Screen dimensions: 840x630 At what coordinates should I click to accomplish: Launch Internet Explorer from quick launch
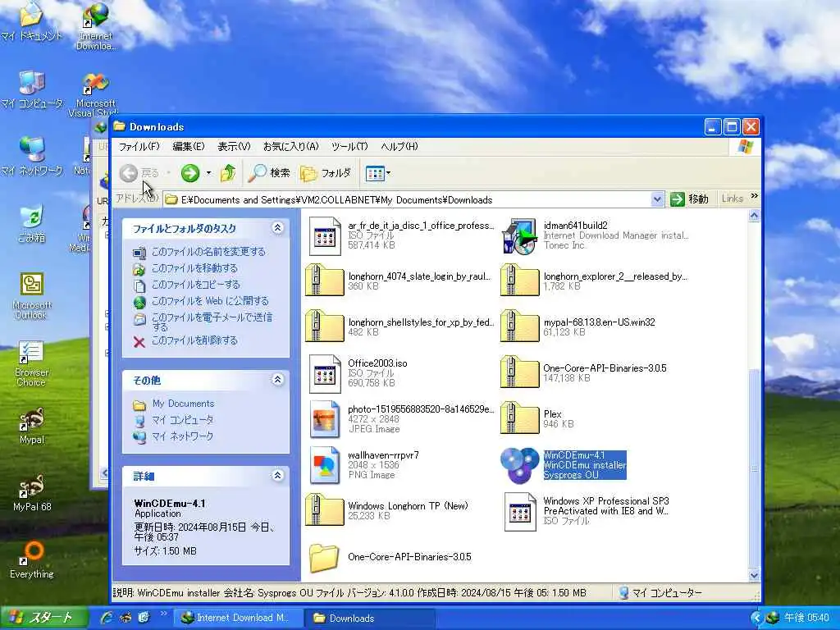[107, 618]
